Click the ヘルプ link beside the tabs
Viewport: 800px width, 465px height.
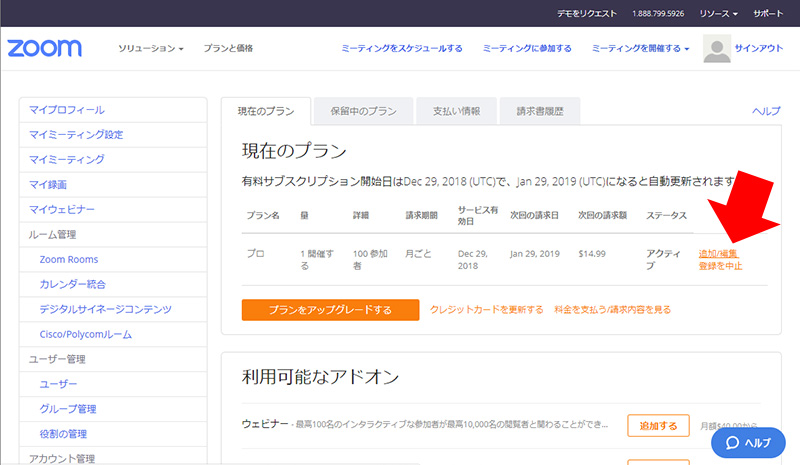pyautogui.click(x=765, y=111)
